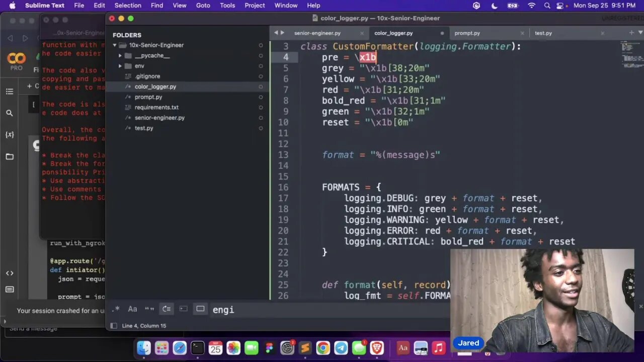Open Safari from the dock
This screenshot has width=644, height=362.
pos(180,348)
